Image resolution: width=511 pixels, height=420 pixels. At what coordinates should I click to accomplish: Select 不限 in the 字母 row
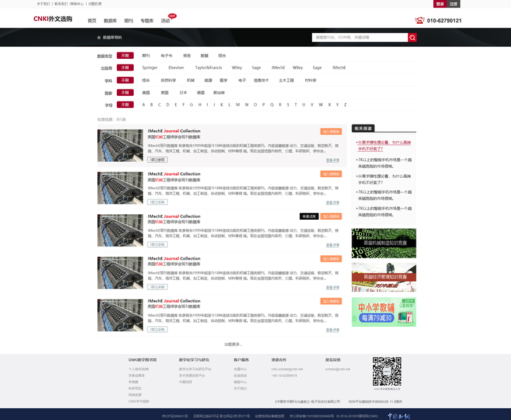(125, 105)
